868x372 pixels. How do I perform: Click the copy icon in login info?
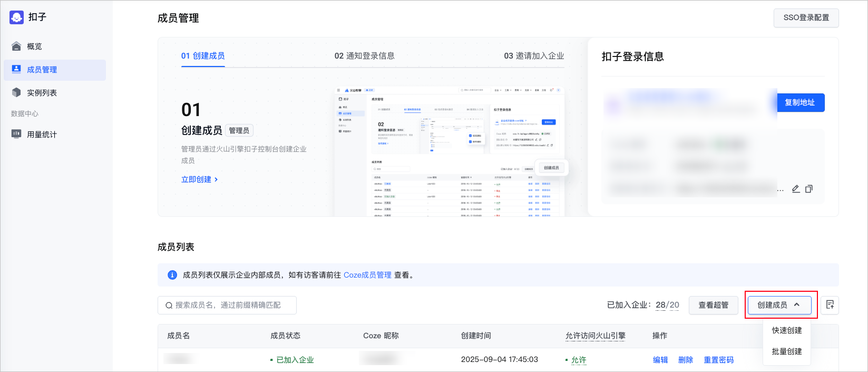(809, 188)
